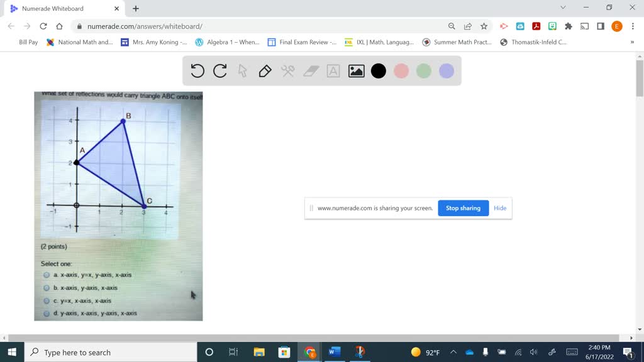The width and height of the screenshot is (644, 362).
Task: Choose the black pen color
Action: click(x=379, y=71)
